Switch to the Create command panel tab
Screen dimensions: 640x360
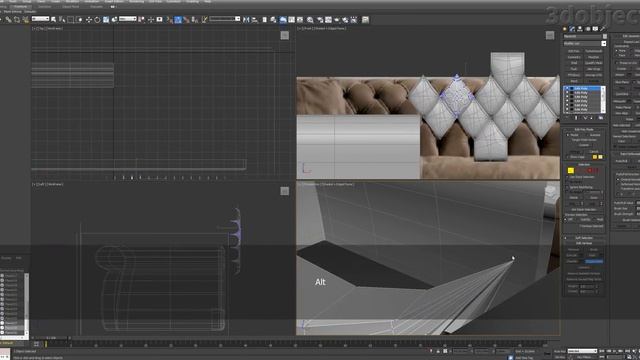point(564,29)
